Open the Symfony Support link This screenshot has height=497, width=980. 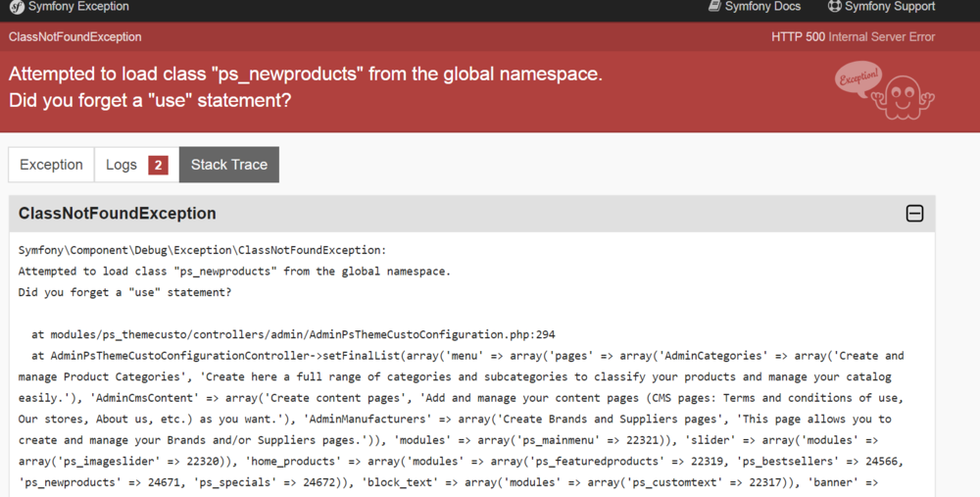point(881,6)
